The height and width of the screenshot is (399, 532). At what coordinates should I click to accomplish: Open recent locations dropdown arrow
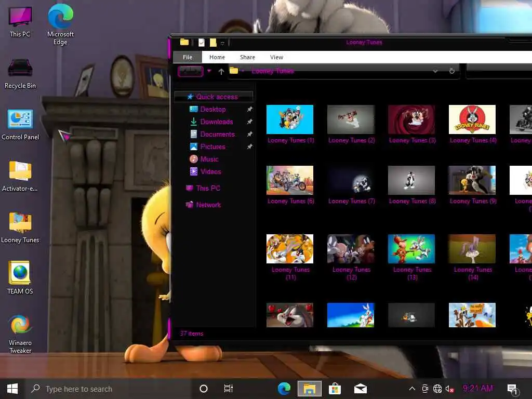click(x=209, y=71)
